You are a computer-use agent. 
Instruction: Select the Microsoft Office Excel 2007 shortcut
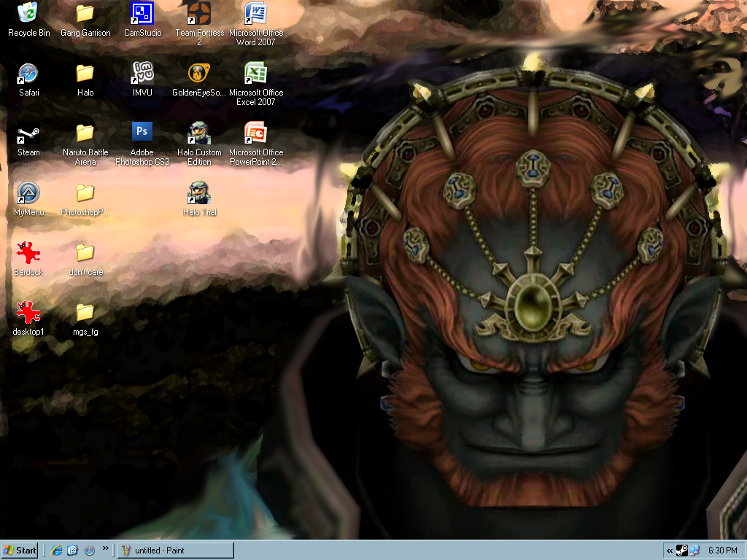(x=256, y=74)
